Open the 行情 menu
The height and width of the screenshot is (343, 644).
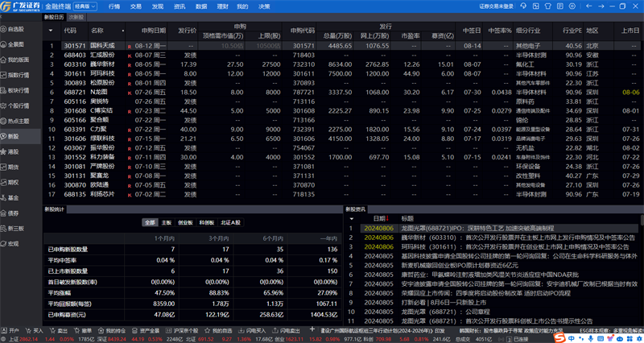[114, 6]
